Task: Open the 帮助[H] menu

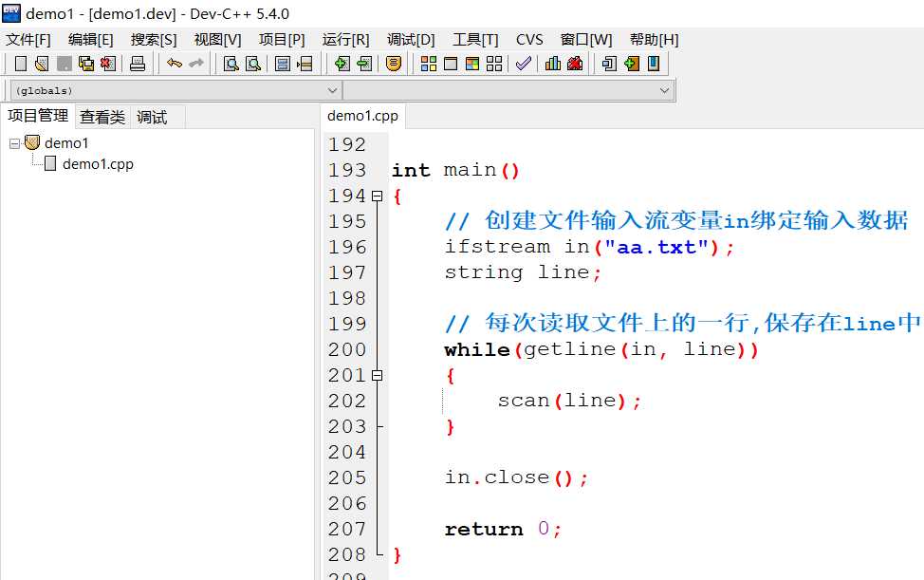Action: click(655, 40)
